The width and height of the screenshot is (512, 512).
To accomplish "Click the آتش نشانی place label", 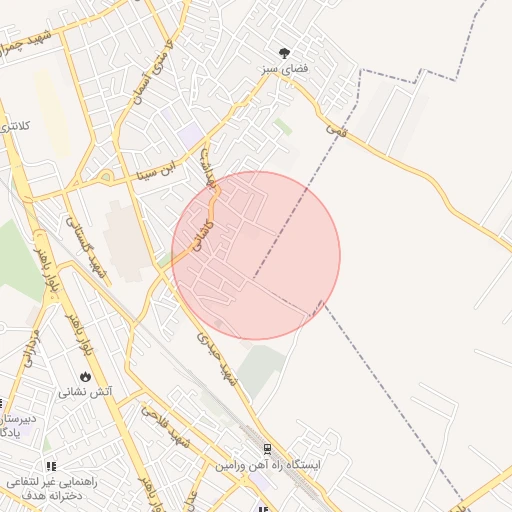I will point(85,392).
